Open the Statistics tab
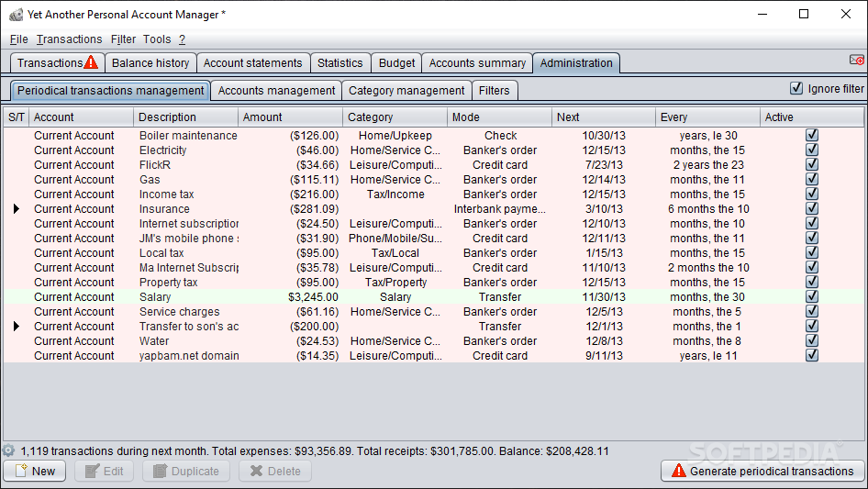The width and height of the screenshot is (868, 489). pyautogui.click(x=339, y=62)
